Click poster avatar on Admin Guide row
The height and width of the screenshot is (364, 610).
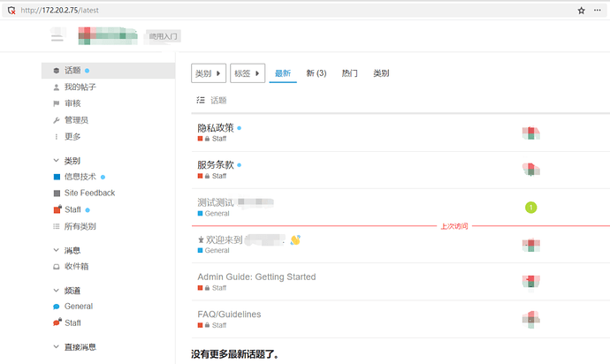click(x=531, y=282)
